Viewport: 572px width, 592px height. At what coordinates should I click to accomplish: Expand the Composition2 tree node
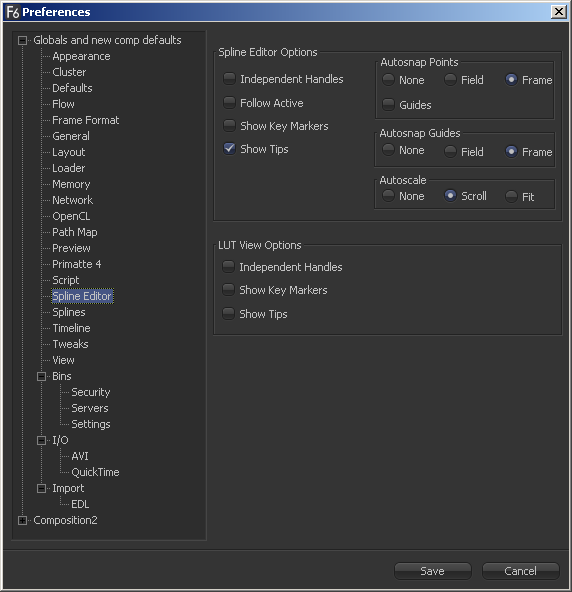tap(23, 520)
